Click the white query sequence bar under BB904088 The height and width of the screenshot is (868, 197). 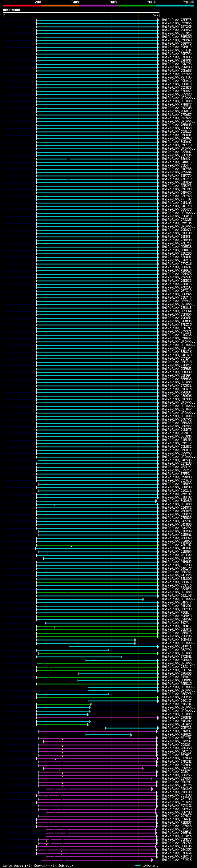(81, 13)
